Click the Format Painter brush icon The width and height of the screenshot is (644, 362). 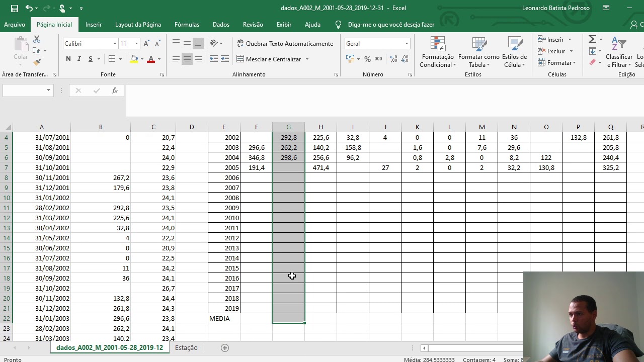pyautogui.click(x=37, y=62)
